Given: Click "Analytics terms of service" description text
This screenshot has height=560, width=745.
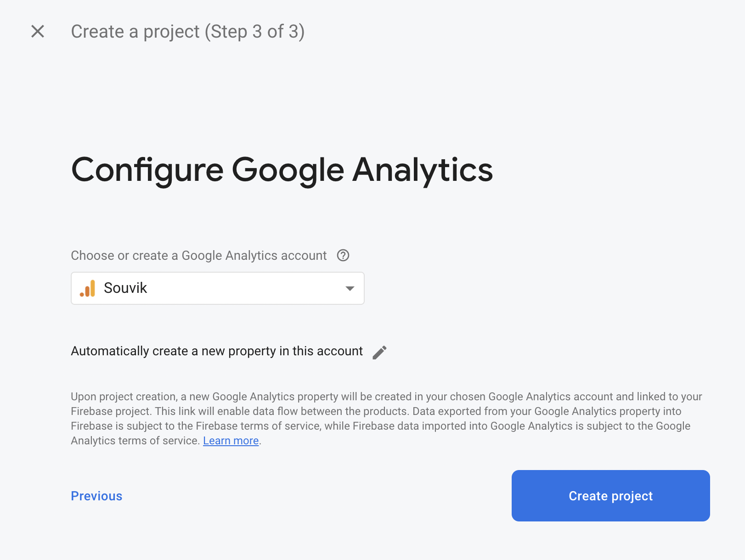Looking at the screenshot, I should pos(135,441).
